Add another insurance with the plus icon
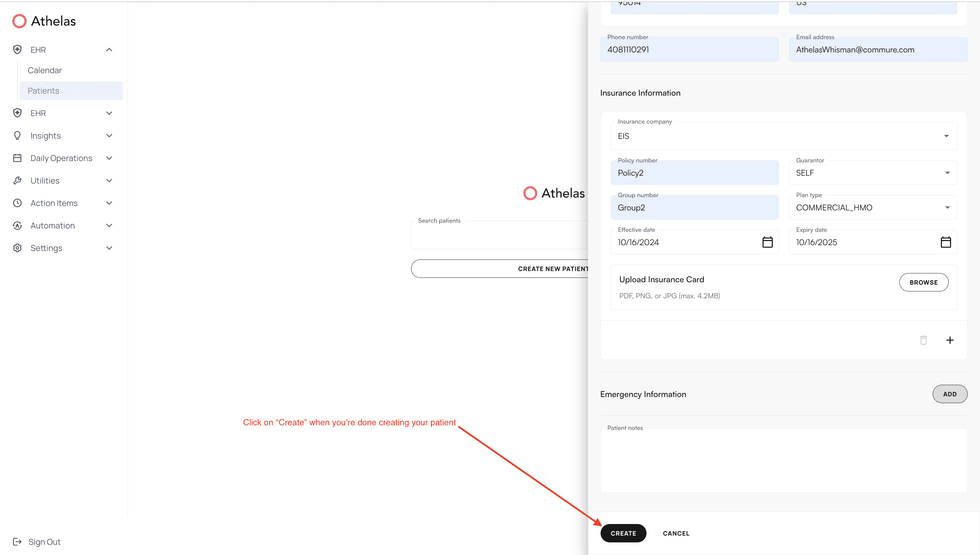980x555 pixels. point(950,339)
